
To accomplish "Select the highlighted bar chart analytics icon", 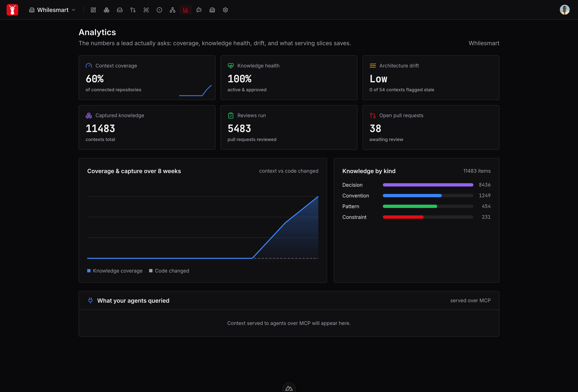I will click(x=186, y=10).
